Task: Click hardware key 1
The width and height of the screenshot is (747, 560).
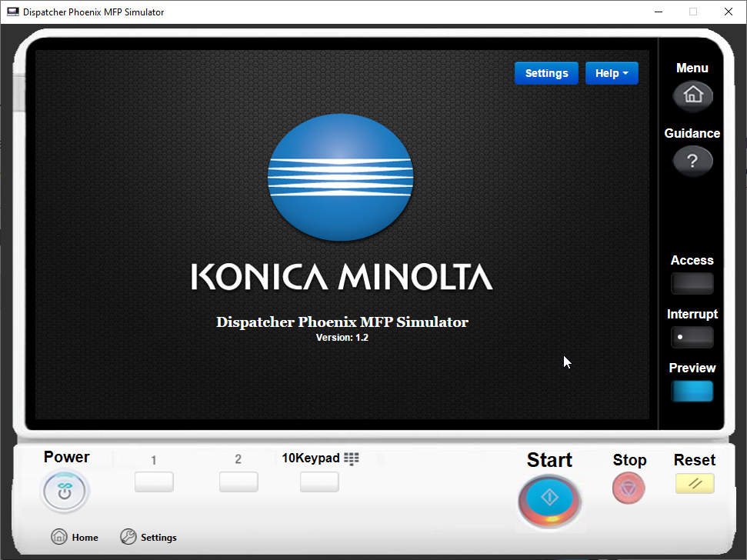Action: (154, 482)
